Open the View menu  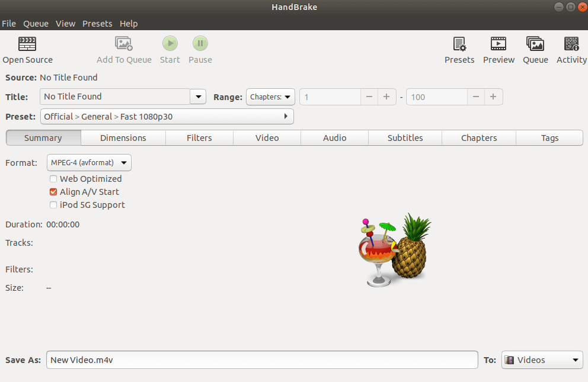pos(66,24)
